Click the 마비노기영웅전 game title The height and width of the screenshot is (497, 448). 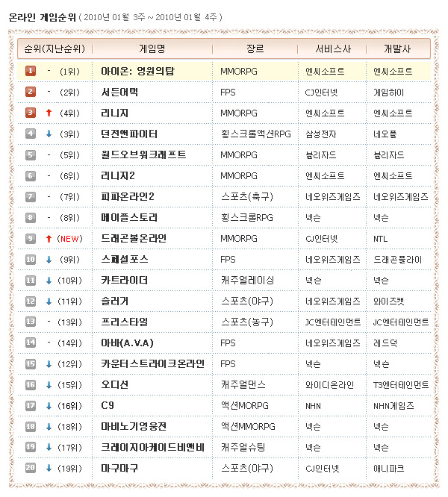[134, 426]
